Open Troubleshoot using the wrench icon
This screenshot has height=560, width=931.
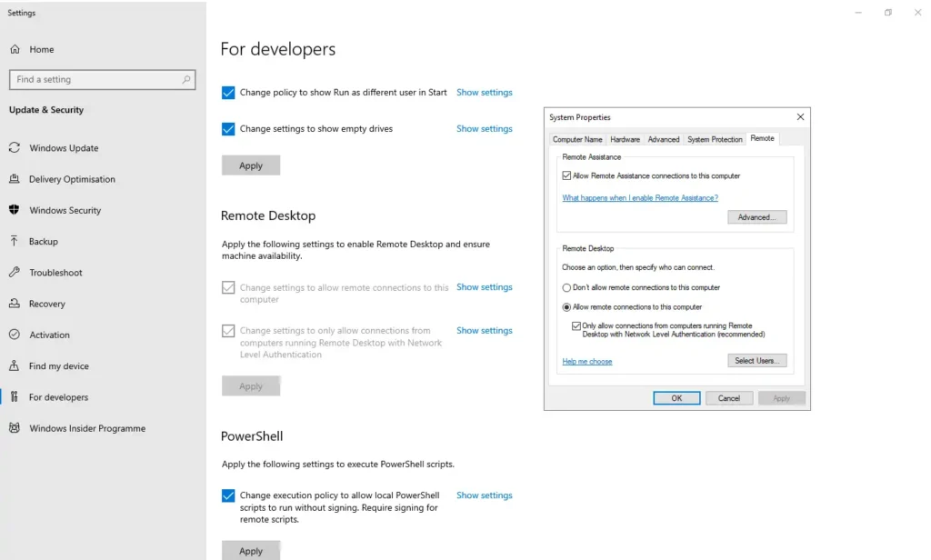[x=15, y=273]
